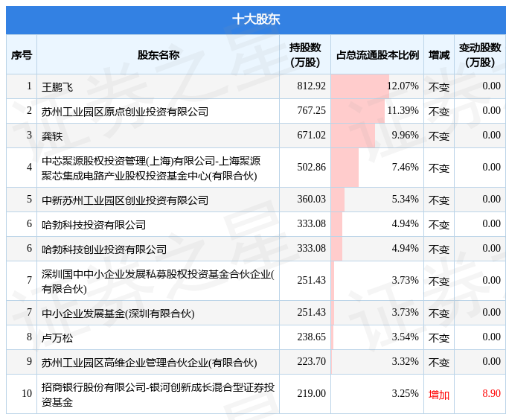Click shareholder 苏州工业园区高维企业管理合伙企业(有限合伙)
Image resolution: width=506 pixels, height=420 pixels.
pos(149,362)
